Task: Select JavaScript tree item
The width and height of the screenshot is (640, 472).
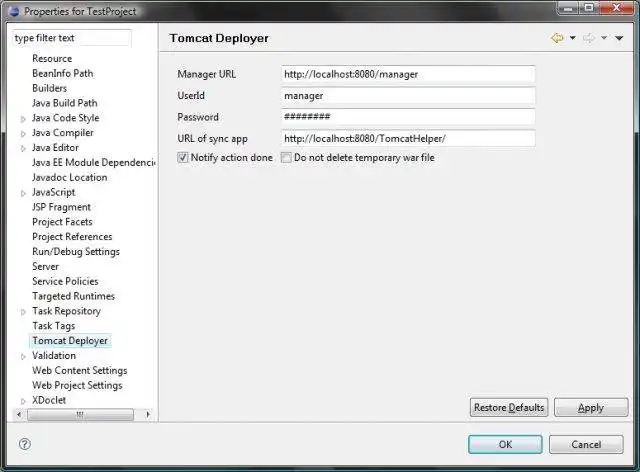Action: (x=53, y=192)
